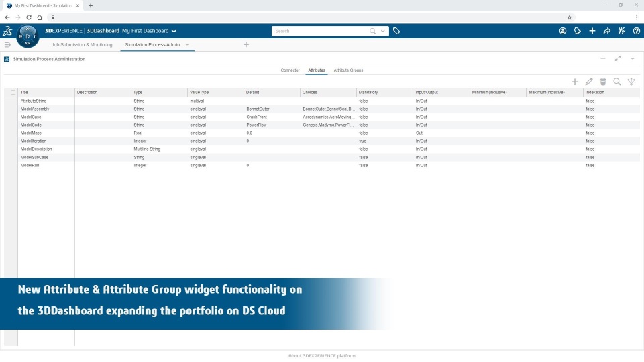Click the plus add icon in top bar
Image resolution: width=644 pixels, height=362 pixels.
pos(592,31)
